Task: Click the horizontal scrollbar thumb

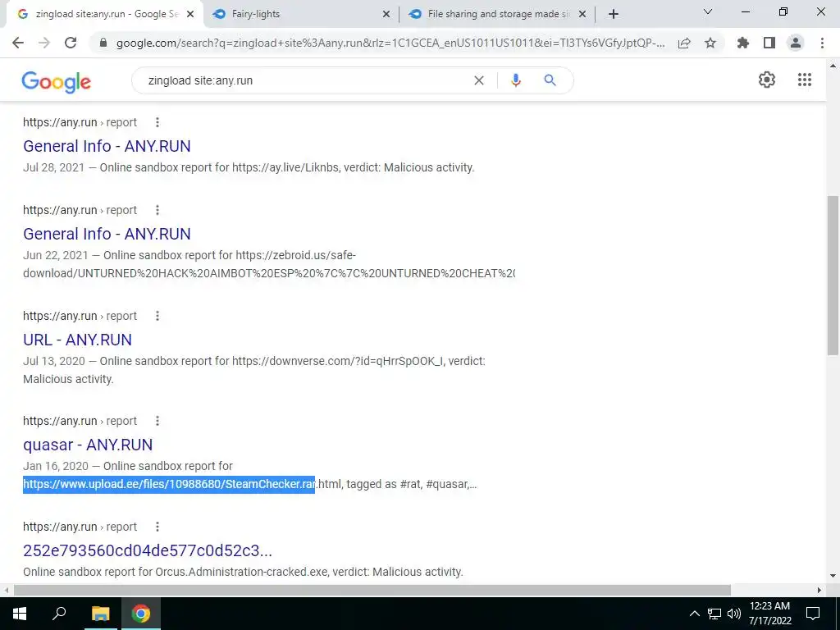Action: (372, 590)
